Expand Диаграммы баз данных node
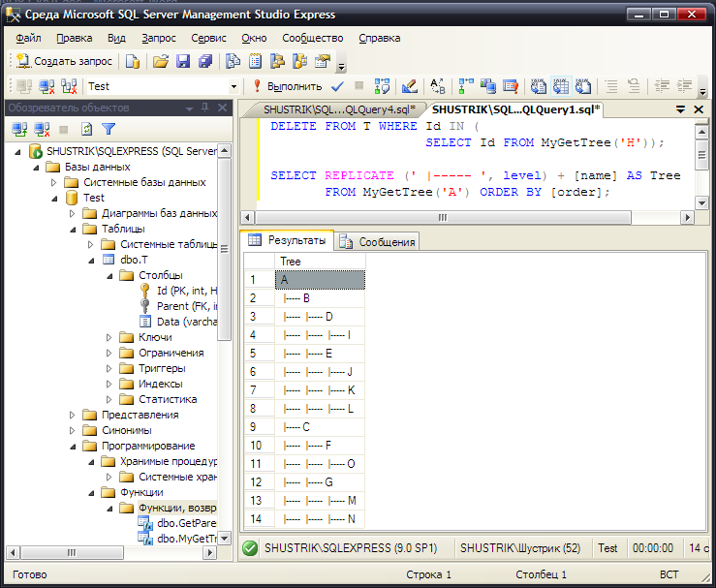Image resolution: width=716 pixels, height=588 pixels. coord(72,214)
